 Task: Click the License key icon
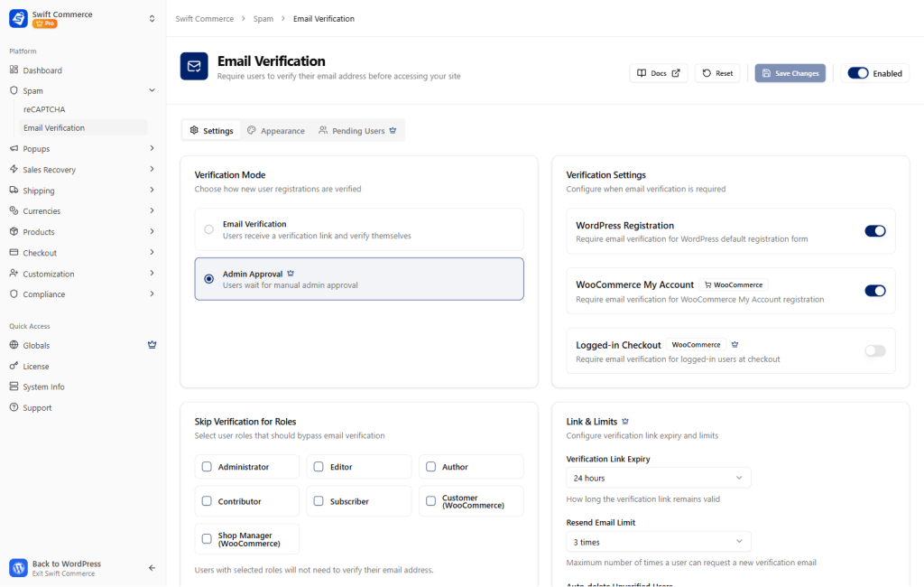tap(14, 366)
